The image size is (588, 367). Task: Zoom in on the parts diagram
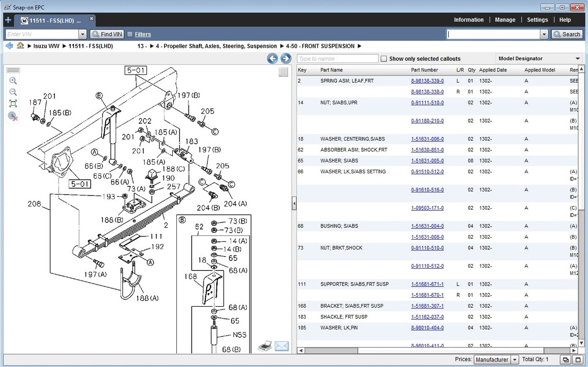click(13, 80)
